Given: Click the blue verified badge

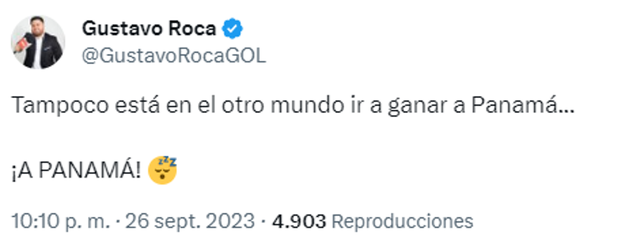Looking at the screenshot, I should [232, 29].
